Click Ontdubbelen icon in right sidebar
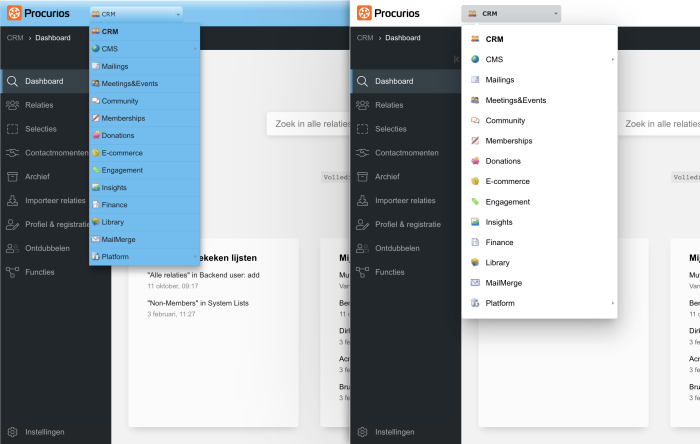The height and width of the screenshot is (444, 700). click(x=362, y=248)
